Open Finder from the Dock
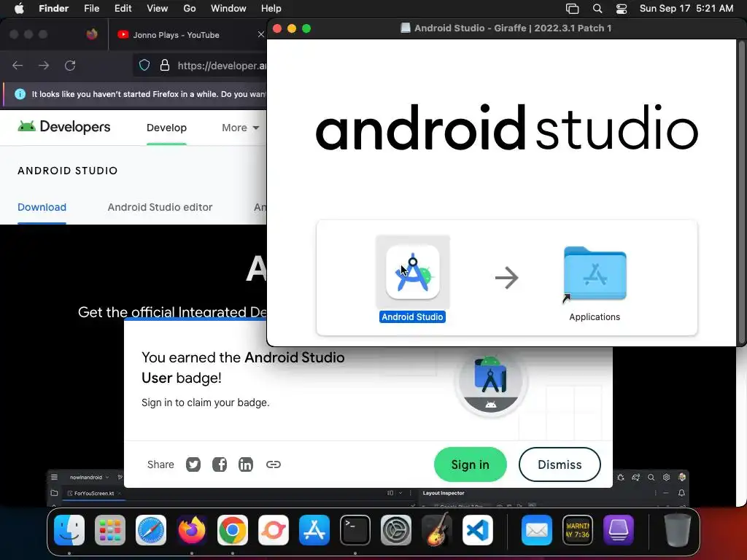Image resolution: width=747 pixels, height=560 pixels. point(69,530)
